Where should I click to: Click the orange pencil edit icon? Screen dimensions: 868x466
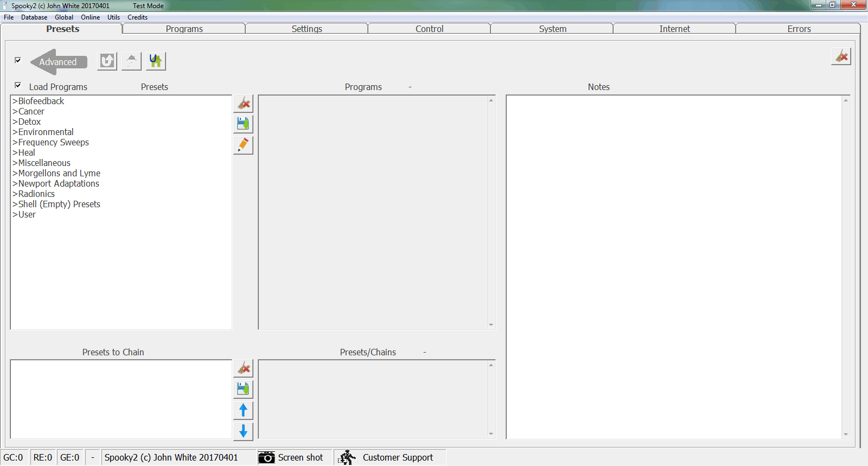(x=244, y=145)
